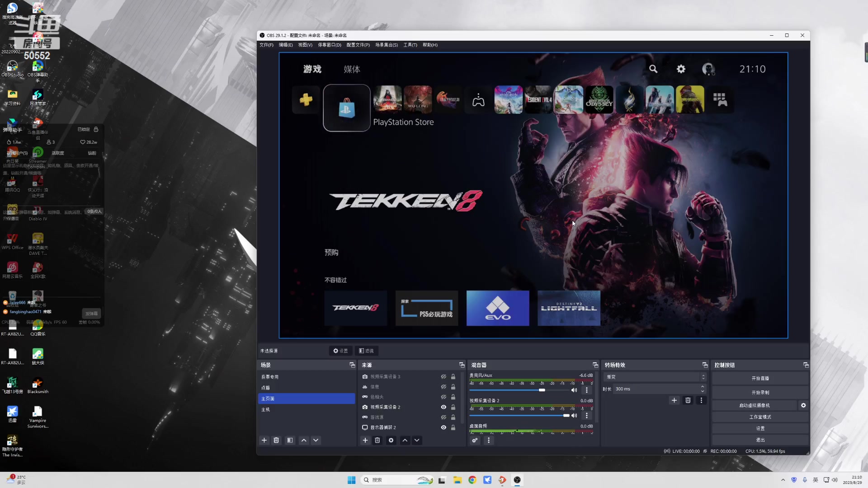Adjust the 视频采集设备 2 volume slider

(x=566, y=415)
